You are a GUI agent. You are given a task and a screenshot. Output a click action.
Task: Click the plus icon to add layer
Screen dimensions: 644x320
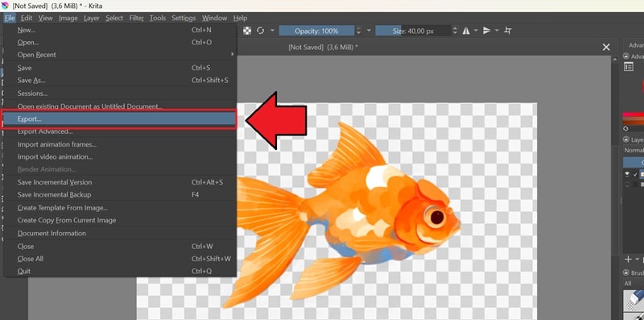point(628,259)
